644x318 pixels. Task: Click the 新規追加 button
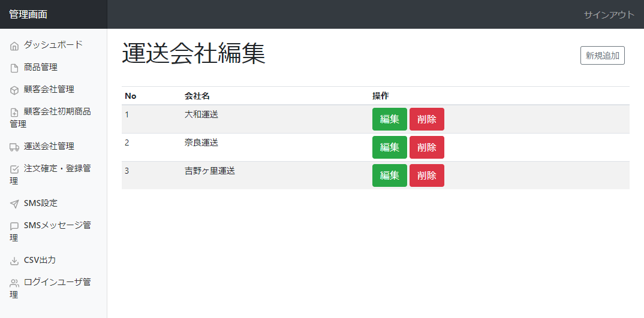(x=603, y=55)
